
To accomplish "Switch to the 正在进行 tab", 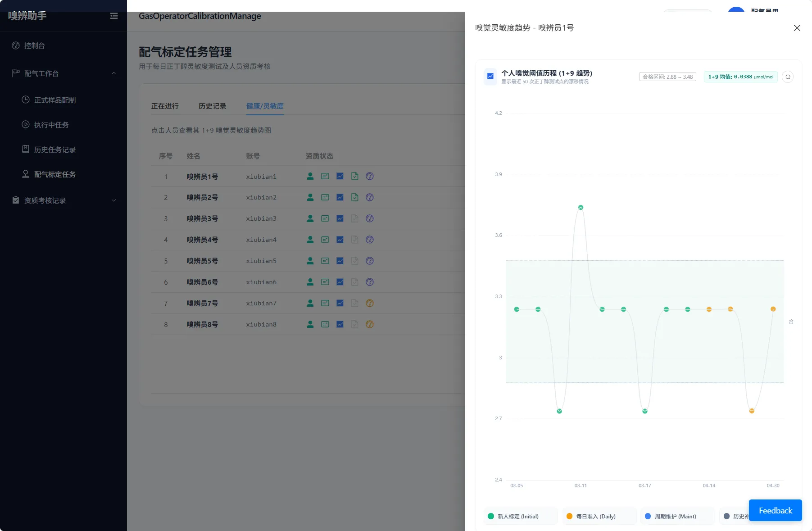I will [x=165, y=106].
